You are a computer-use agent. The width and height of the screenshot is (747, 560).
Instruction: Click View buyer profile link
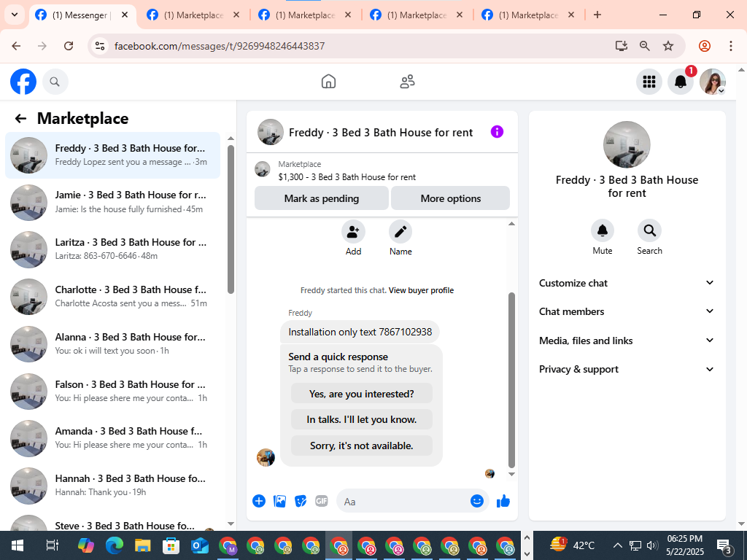tap(421, 290)
